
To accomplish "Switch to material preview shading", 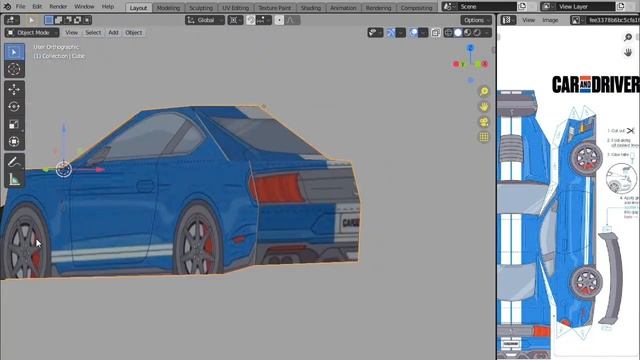I will pos(467,33).
